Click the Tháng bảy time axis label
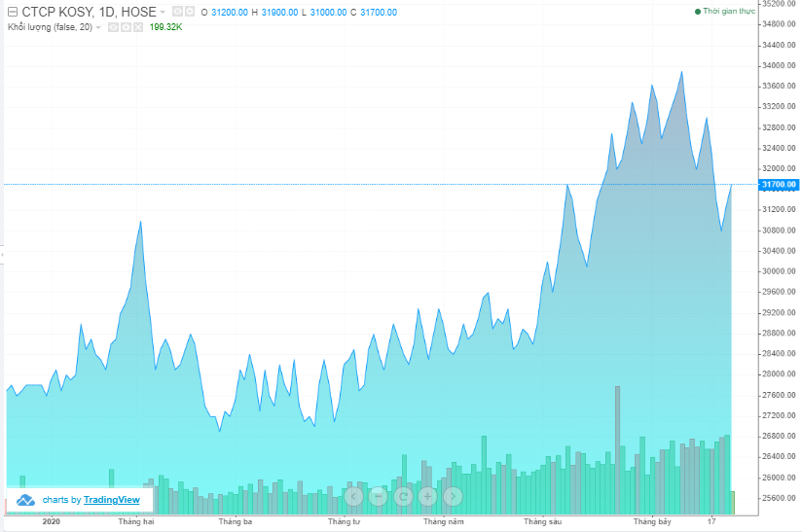The height and width of the screenshot is (532, 802). (x=652, y=521)
